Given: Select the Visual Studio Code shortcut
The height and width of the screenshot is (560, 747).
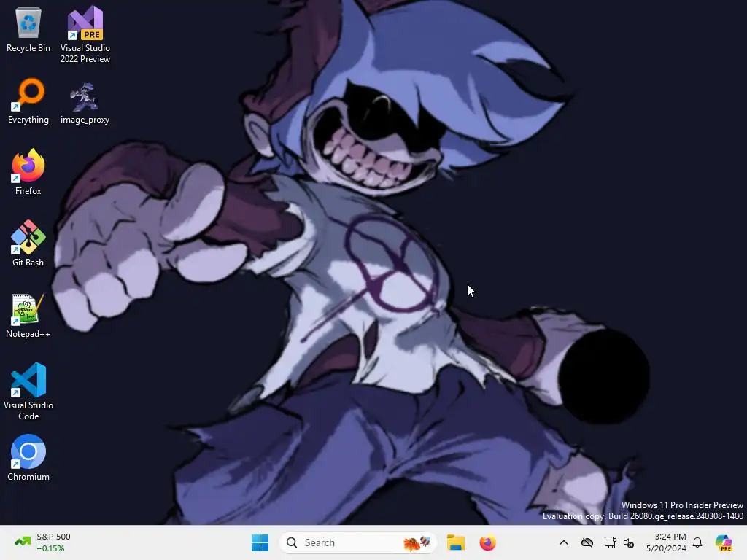Looking at the screenshot, I should [28, 392].
